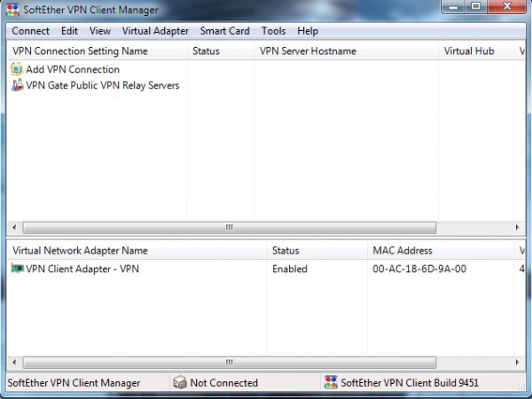Sort by Virtual Hub column header
The width and height of the screenshot is (532, 399).
click(476, 51)
